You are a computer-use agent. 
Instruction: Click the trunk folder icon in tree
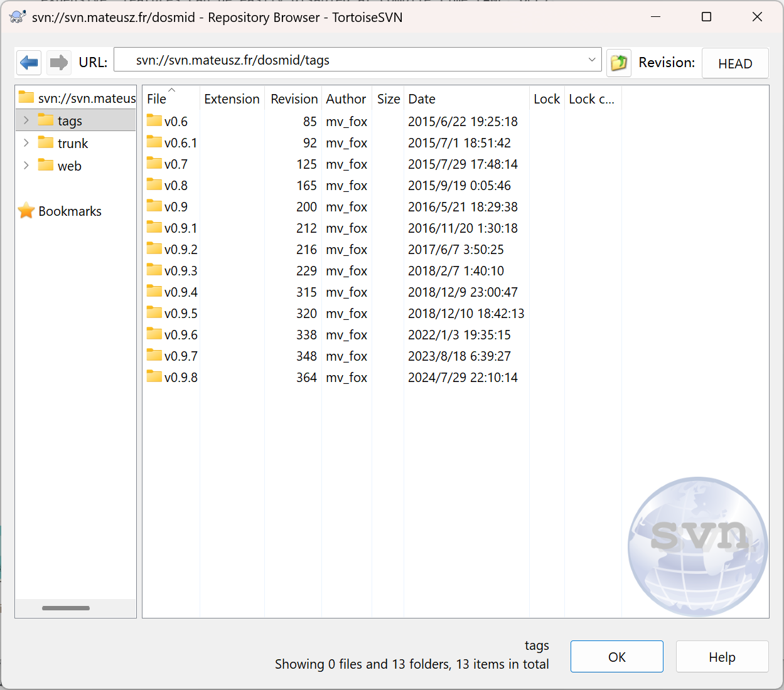pos(46,142)
